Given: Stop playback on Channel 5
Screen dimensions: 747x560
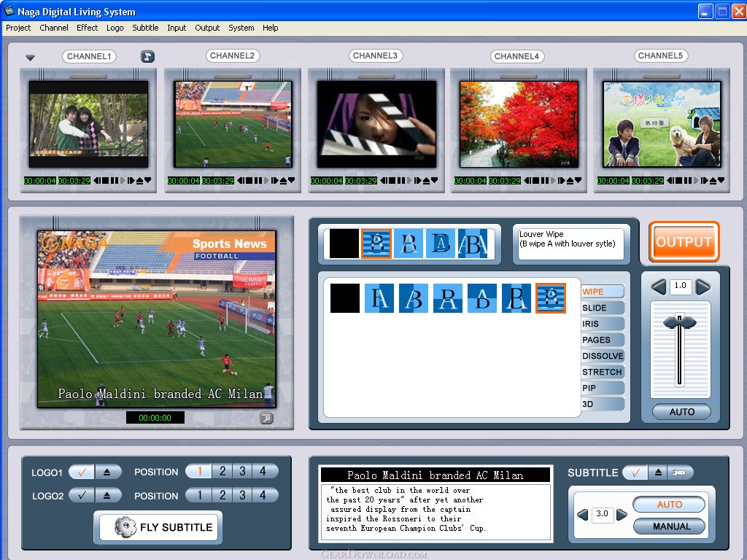Looking at the screenshot, I should coord(679,181).
